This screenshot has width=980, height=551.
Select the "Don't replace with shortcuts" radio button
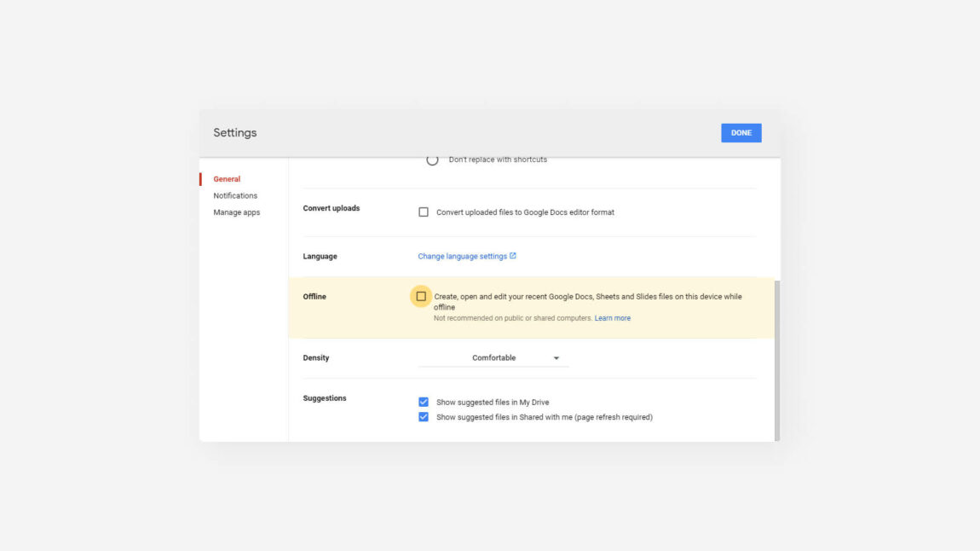(x=433, y=158)
